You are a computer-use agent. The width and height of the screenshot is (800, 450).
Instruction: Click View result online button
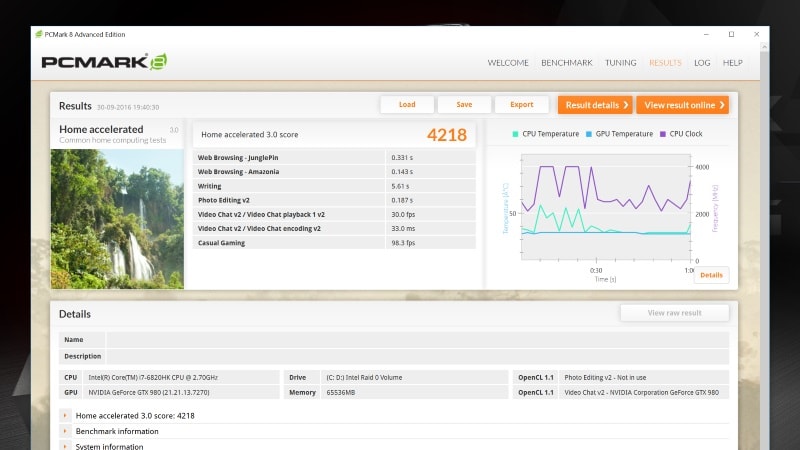pyautogui.click(x=683, y=105)
